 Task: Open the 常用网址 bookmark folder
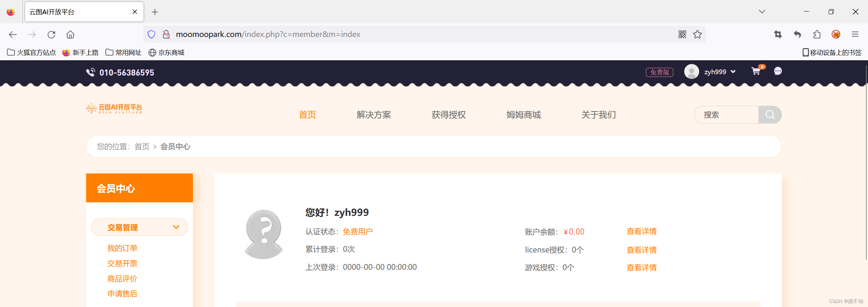(123, 53)
